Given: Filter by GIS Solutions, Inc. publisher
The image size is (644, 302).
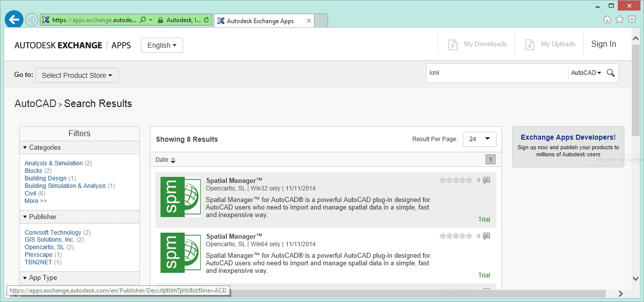Looking at the screenshot, I should point(50,240).
